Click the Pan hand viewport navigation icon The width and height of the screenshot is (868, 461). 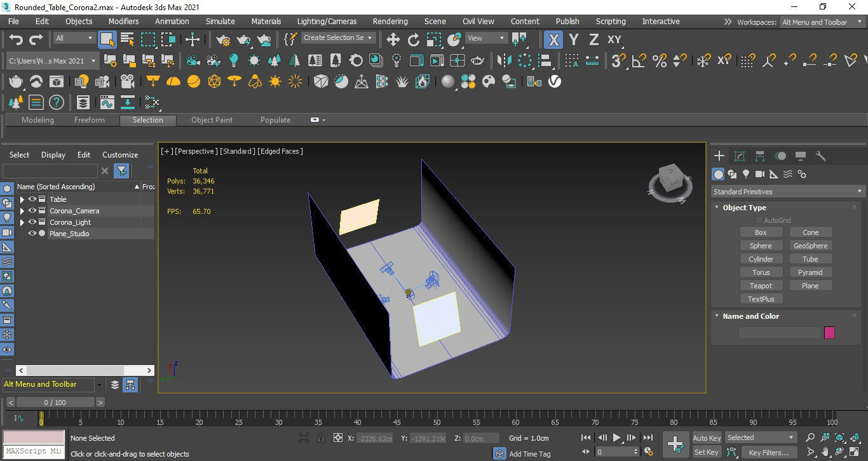pyautogui.click(x=825, y=452)
